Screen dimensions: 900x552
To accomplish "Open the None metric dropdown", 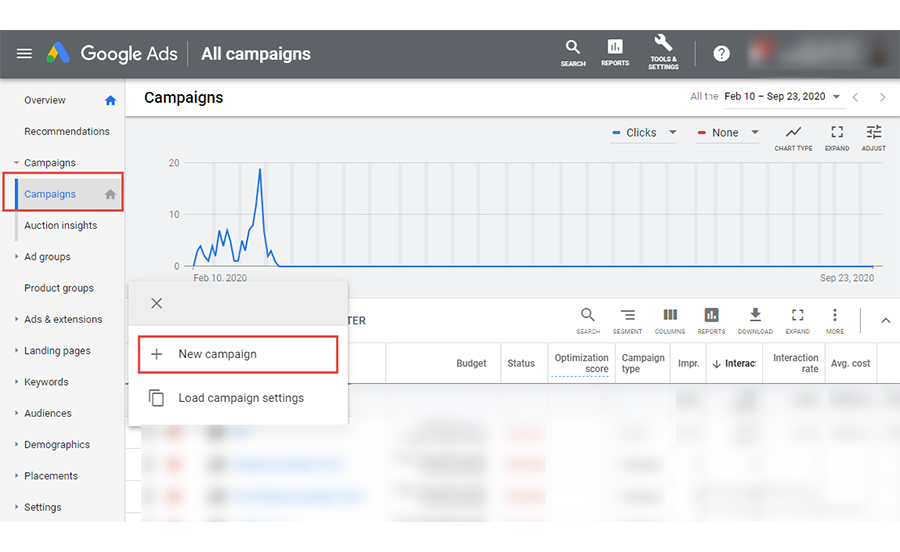I will pos(727,133).
